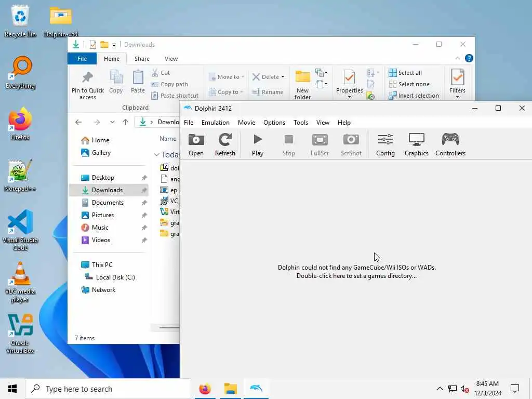The height and width of the screenshot is (399, 532).
Task: Click Visual Studio Code desktop shortcut
Action: 20,230
